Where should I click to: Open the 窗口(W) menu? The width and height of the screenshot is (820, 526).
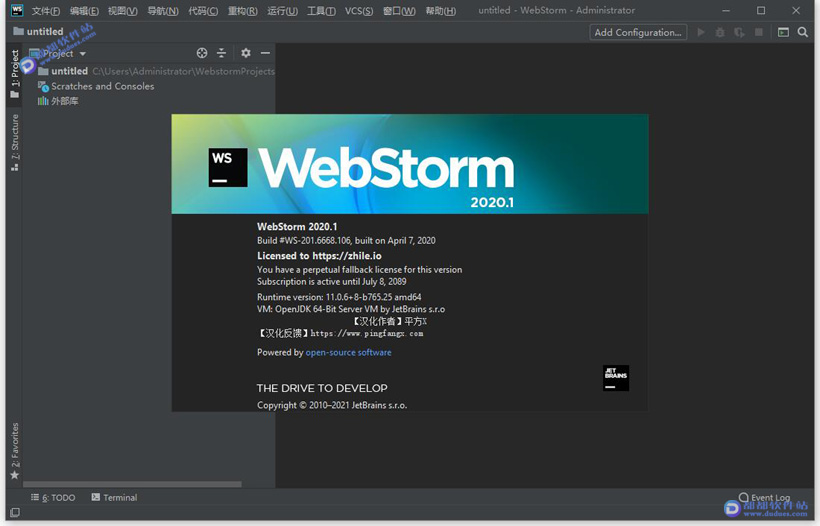click(399, 10)
